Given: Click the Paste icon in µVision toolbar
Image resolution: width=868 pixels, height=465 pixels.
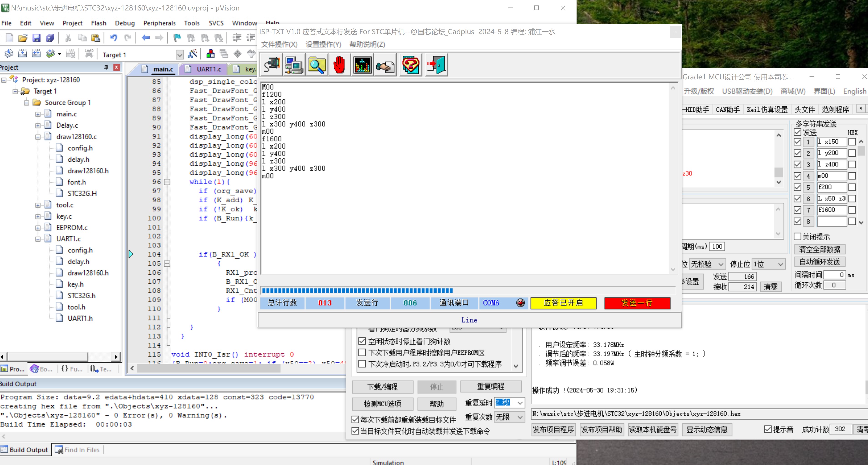Looking at the screenshot, I should pyautogui.click(x=96, y=38).
